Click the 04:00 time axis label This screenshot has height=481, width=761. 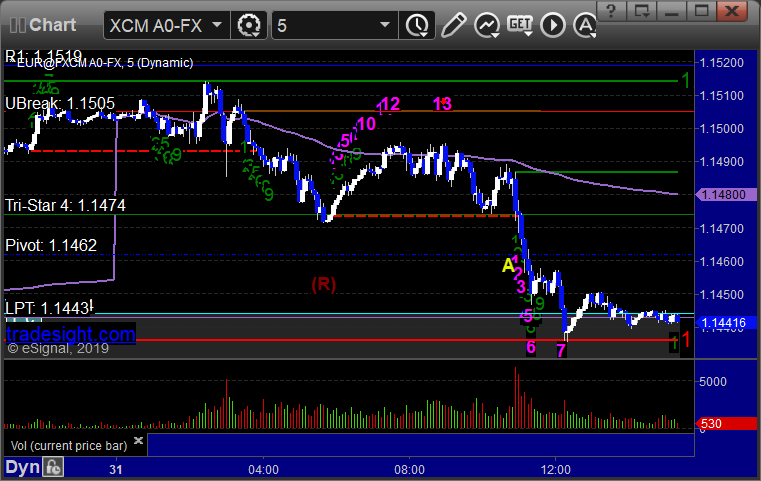[x=264, y=470]
